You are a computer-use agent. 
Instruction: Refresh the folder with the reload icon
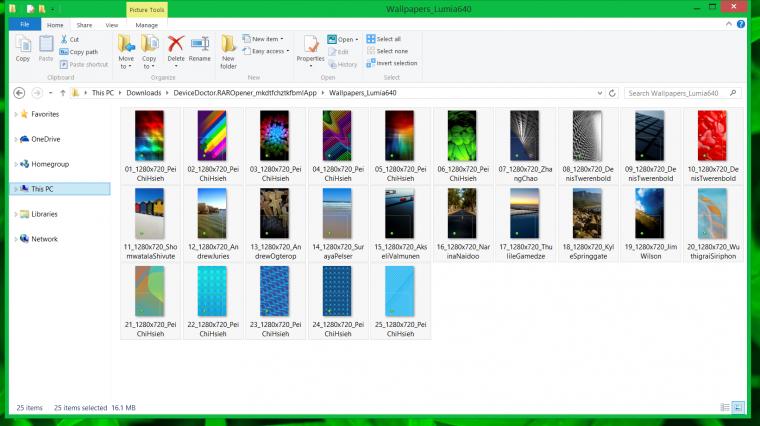point(612,93)
